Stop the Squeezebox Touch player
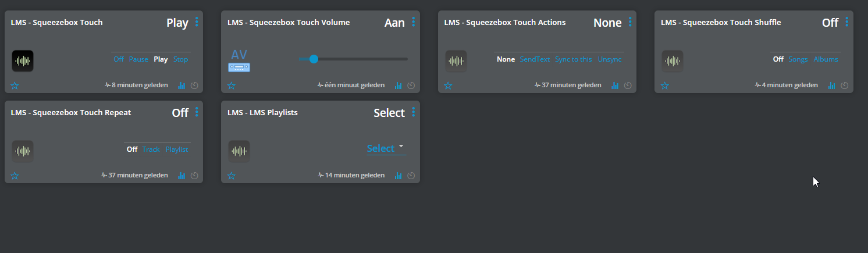Screen dimensions: 868x253 coord(180,59)
